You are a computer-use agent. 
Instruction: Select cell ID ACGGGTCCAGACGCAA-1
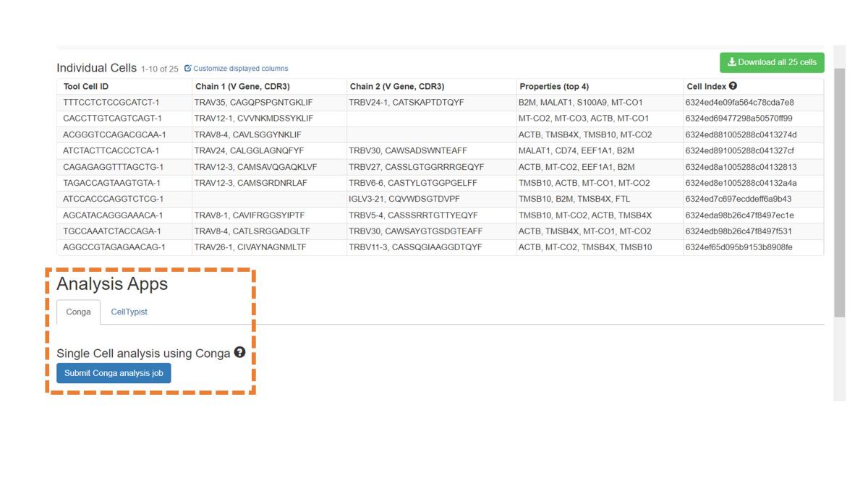tap(114, 134)
